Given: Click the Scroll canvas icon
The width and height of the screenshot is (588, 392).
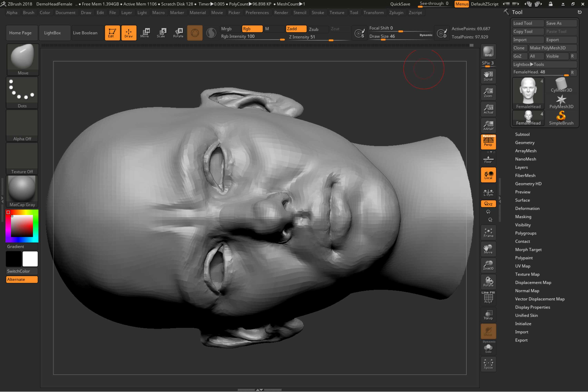Looking at the screenshot, I should [x=488, y=76].
